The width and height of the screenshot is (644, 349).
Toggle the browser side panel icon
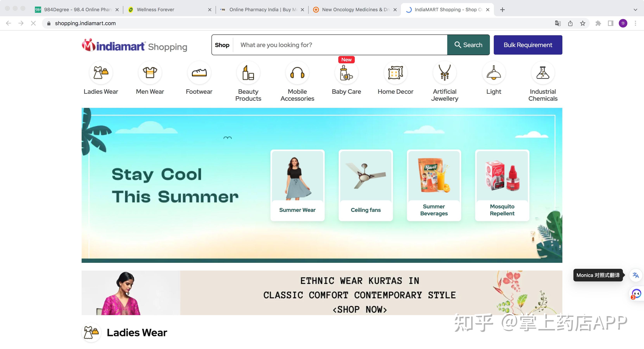click(610, 23)
